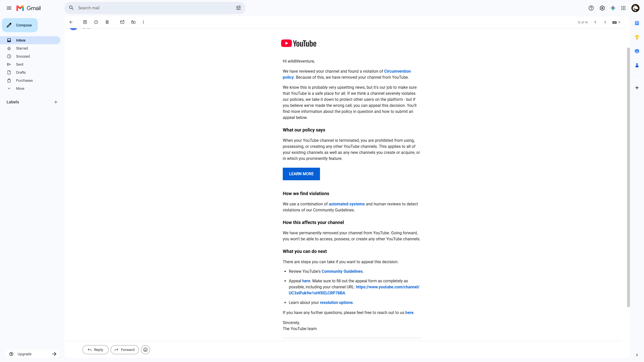Add an emoji reaction
The width and height of the screenshot is (644, 362).
pyautogui.click(x=145, y=350)
